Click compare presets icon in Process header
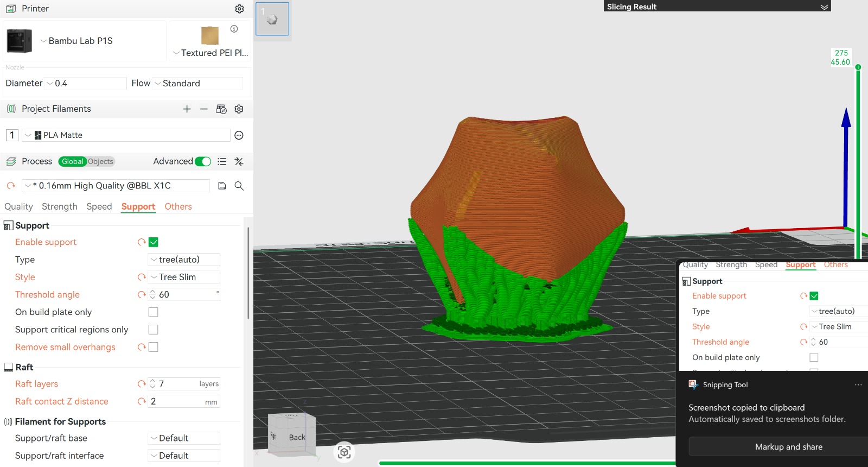 click(239, 161)
